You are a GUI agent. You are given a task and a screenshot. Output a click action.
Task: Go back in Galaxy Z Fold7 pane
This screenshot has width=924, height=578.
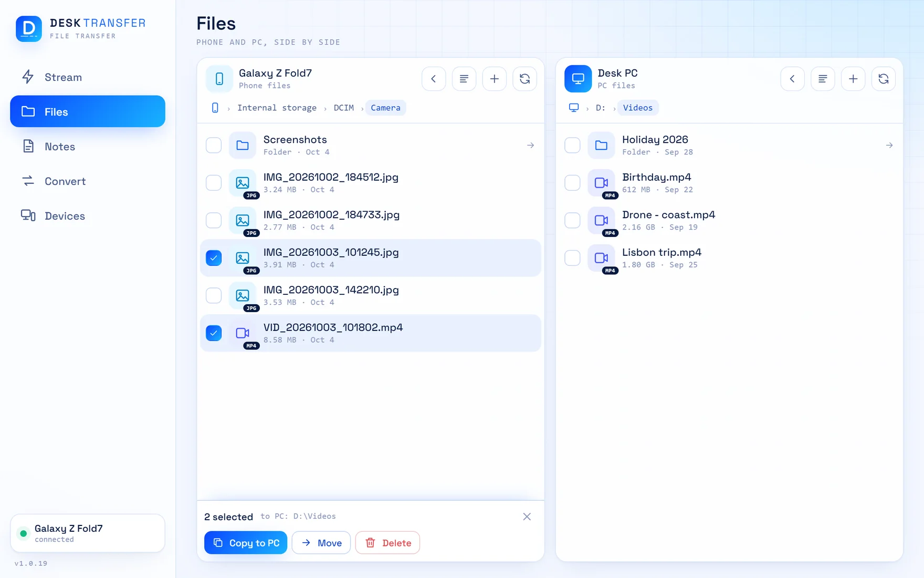click(x=434, y=79)
